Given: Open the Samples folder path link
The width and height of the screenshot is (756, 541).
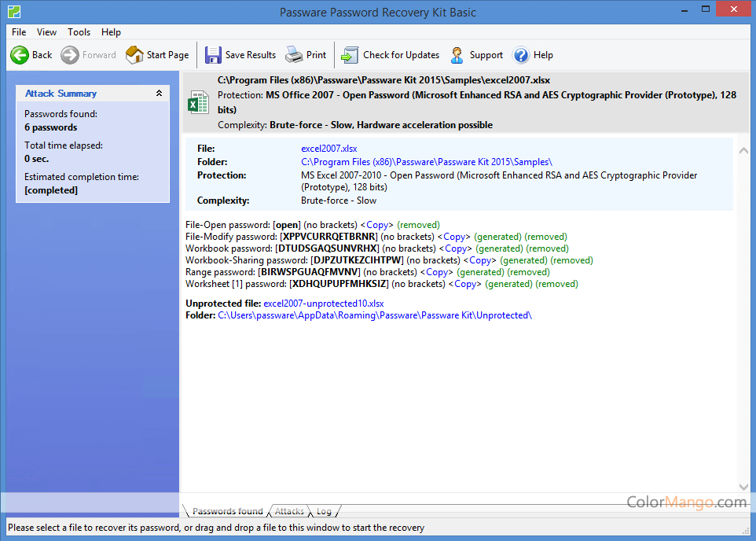Looking at the screenshot, I should click(x=426, y=162).
